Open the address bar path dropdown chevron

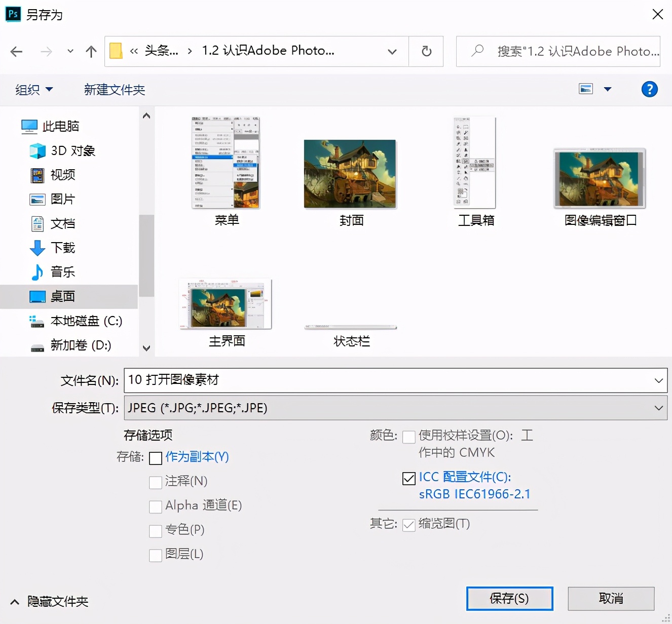(392, 51)
